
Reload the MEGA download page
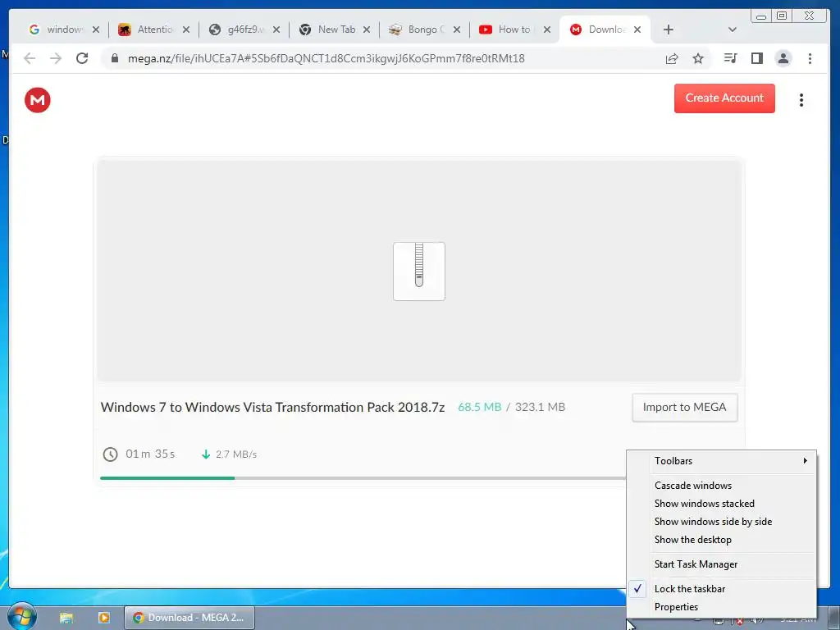[82, 58]
